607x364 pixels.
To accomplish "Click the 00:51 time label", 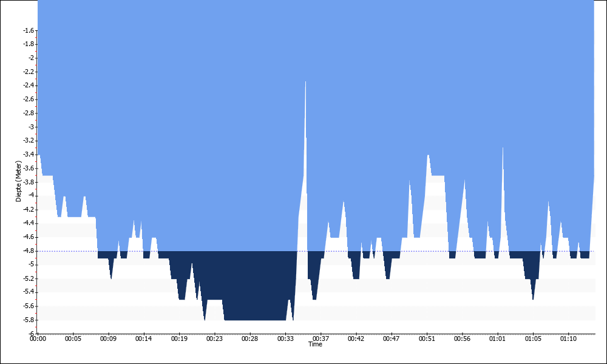I will point(427,339).
